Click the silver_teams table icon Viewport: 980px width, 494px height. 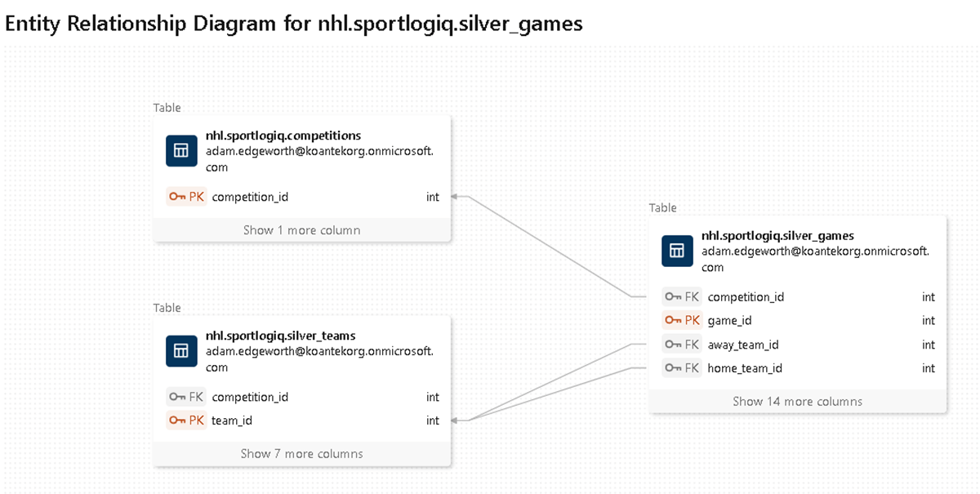[x=181, y=351]
